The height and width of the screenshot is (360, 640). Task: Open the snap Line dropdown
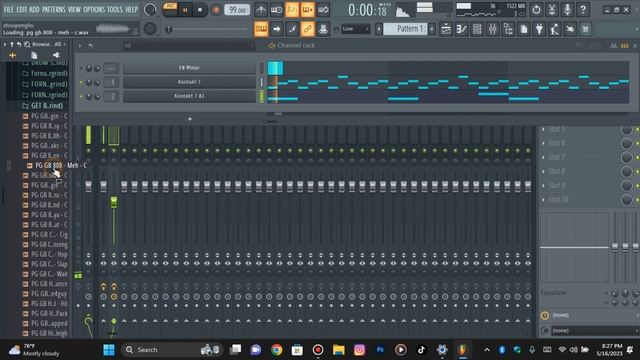[x=355, y=29]
